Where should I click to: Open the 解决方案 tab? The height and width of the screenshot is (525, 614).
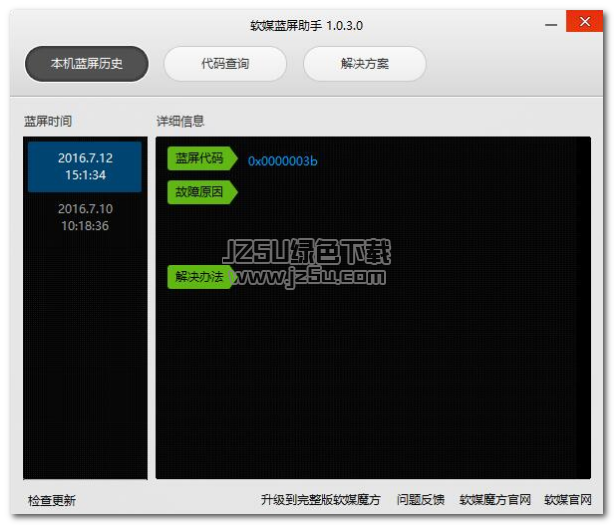click(365, 64)
